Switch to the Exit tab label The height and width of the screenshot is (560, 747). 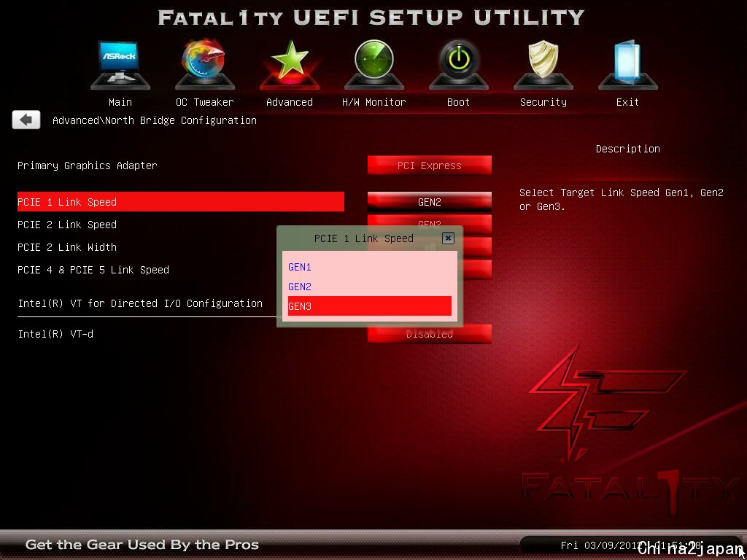[628, 102]
